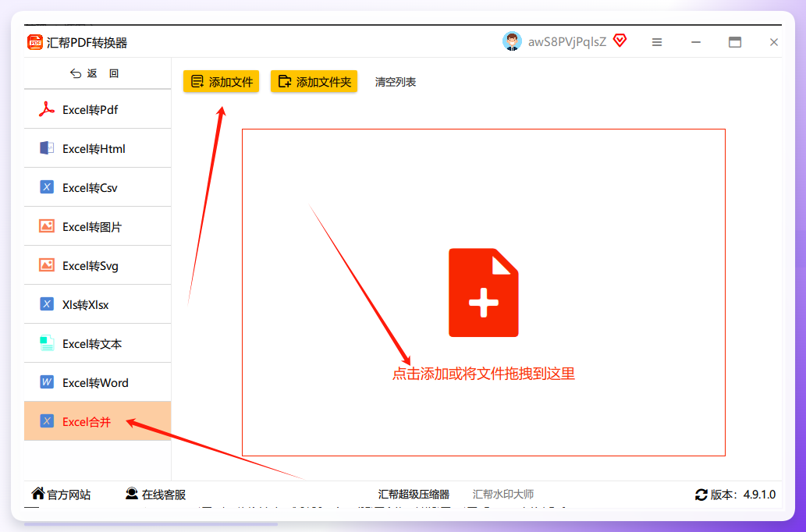The image size is (806, 532).
Task: Select Excel转Svg in the sidebar
Action: 98,266
